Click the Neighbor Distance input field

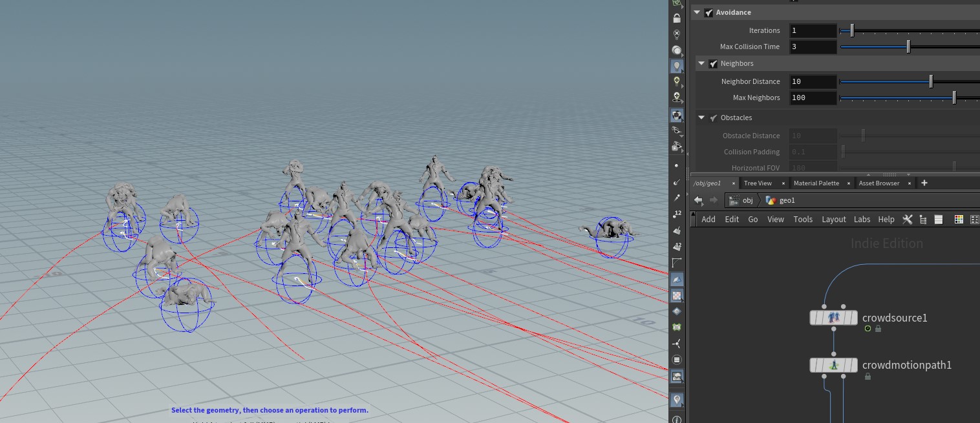click(813, 81)
